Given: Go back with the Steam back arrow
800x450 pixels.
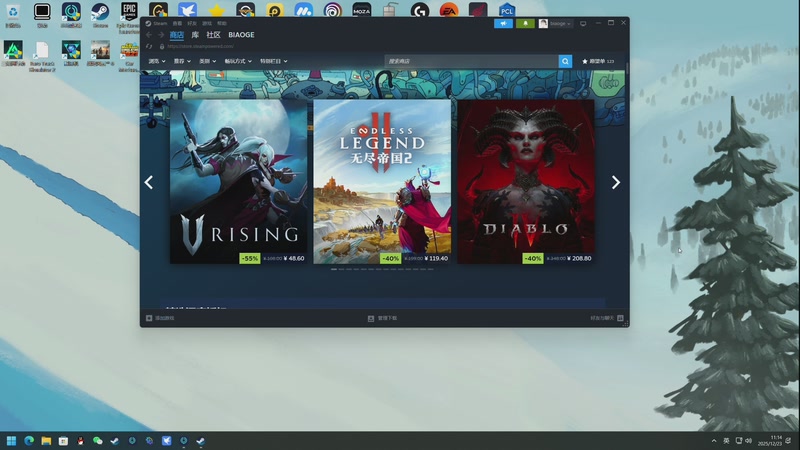Looking at the screenshot, I should tap(149, 35).
